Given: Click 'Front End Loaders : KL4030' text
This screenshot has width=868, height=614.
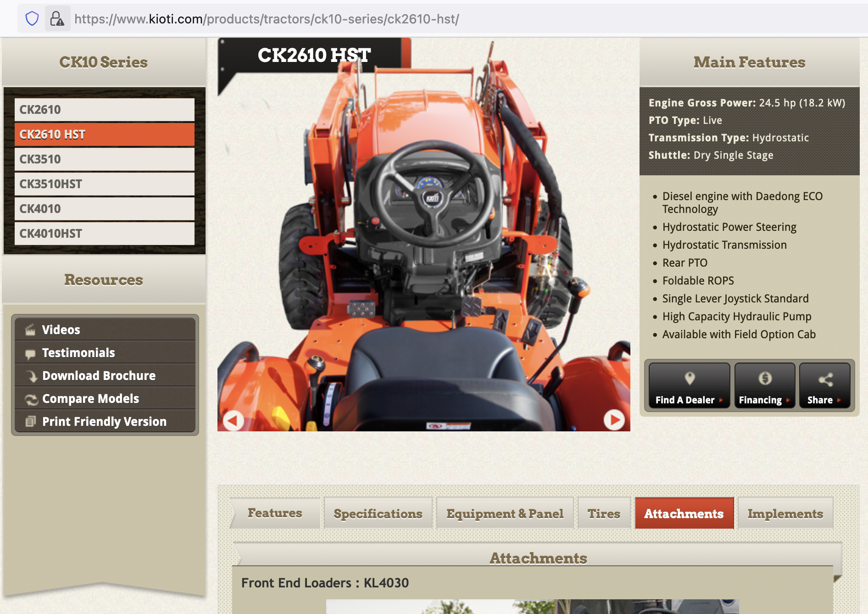Looking at the screenshot, I should point(325,583).
